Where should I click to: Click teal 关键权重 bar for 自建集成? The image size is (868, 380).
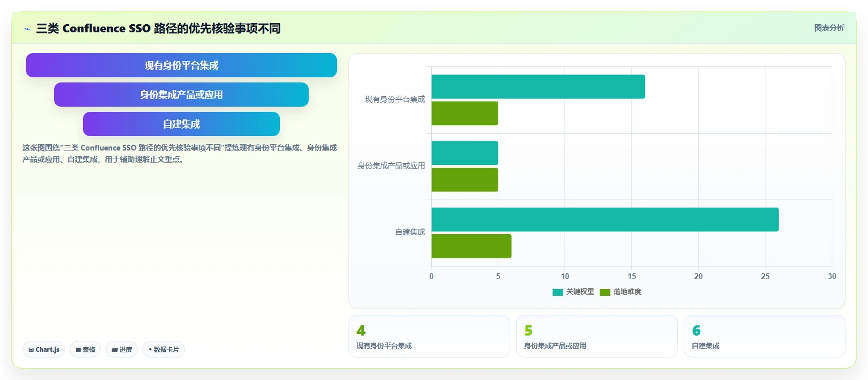point(605,220)
